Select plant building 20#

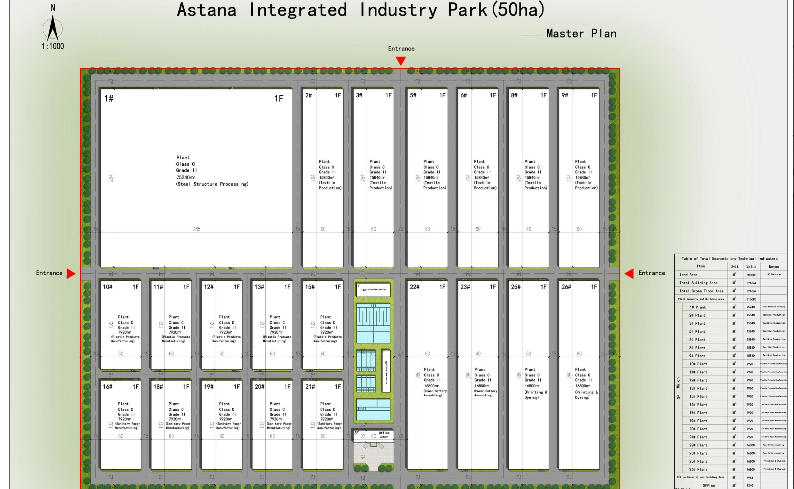pyautogui.click(x=272, y=424)
